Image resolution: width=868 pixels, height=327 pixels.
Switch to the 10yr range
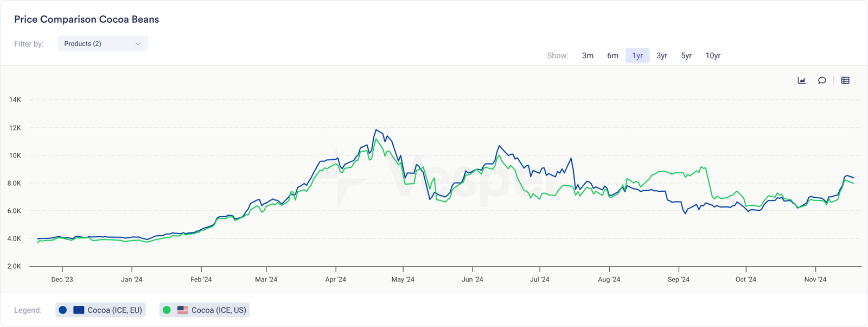[x=713, y=55]
